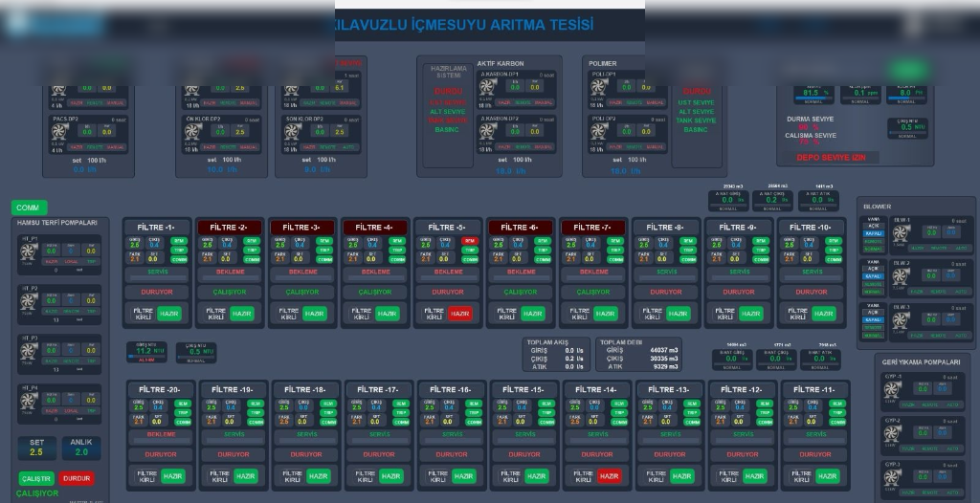Select the HT_P3 pump icon

tap(29, 352)
